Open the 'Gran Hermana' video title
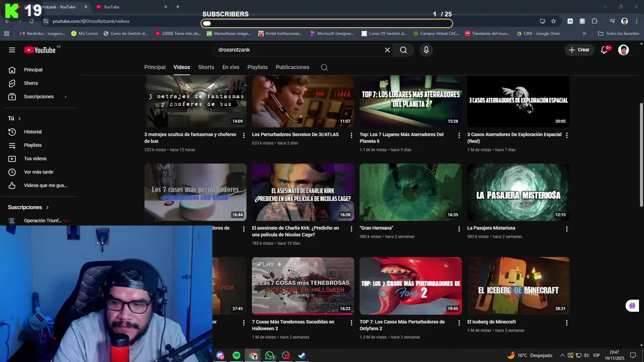The image size is (644, 362). click(x=376, y=228)
